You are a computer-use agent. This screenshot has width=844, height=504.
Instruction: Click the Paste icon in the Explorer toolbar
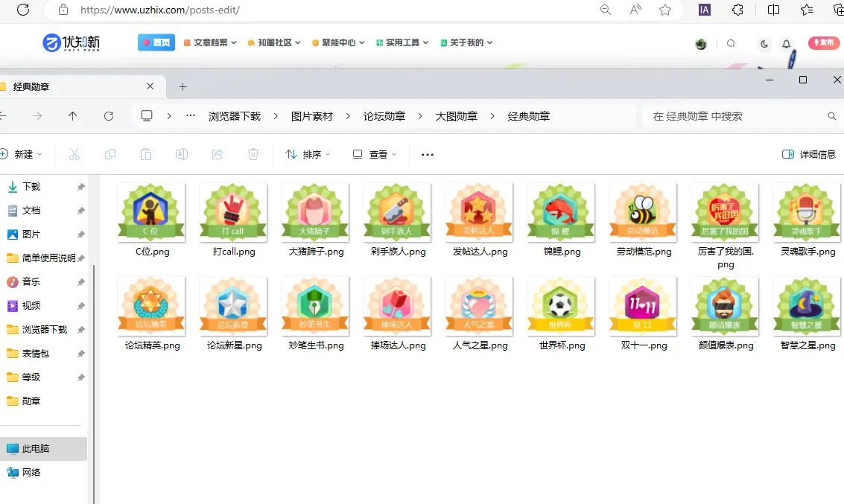pyautogui.click(x=145, y=154)
